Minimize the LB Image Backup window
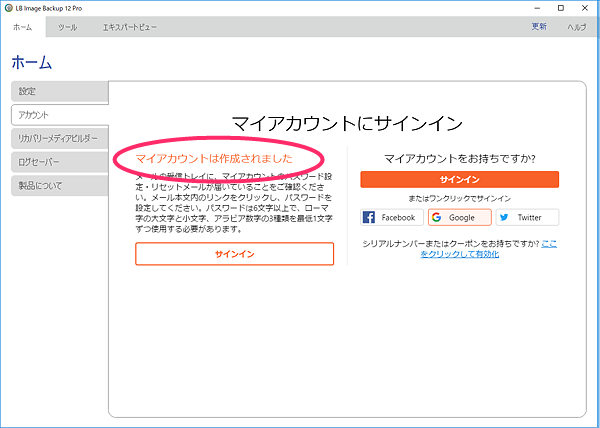The height and width of the screenshot is (428, 600). point(537,8)
